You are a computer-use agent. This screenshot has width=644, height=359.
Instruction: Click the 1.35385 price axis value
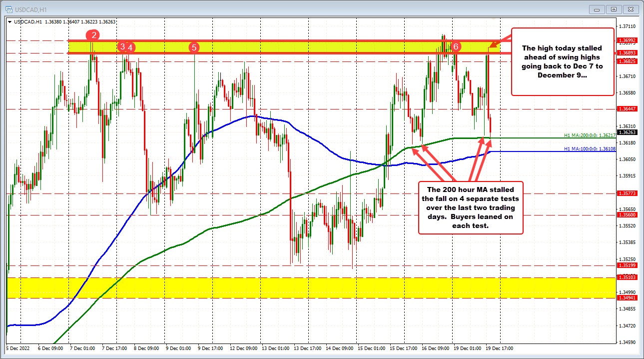pos(628,242)
